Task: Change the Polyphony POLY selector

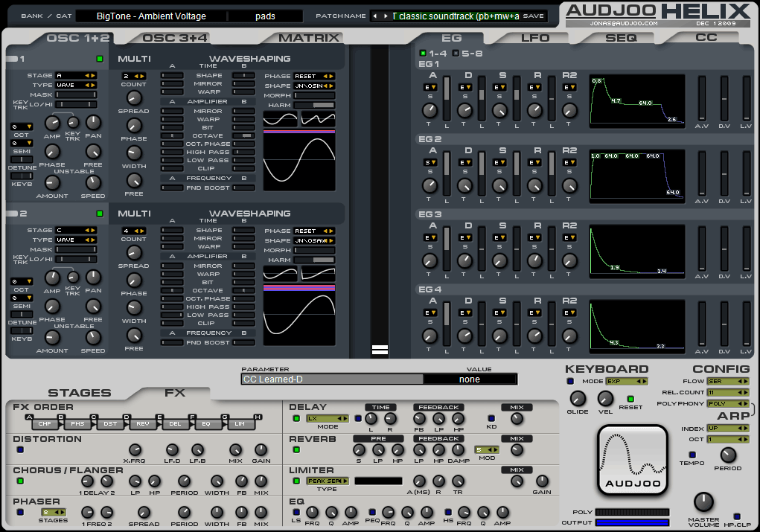Action: click(x=728, y=403)
